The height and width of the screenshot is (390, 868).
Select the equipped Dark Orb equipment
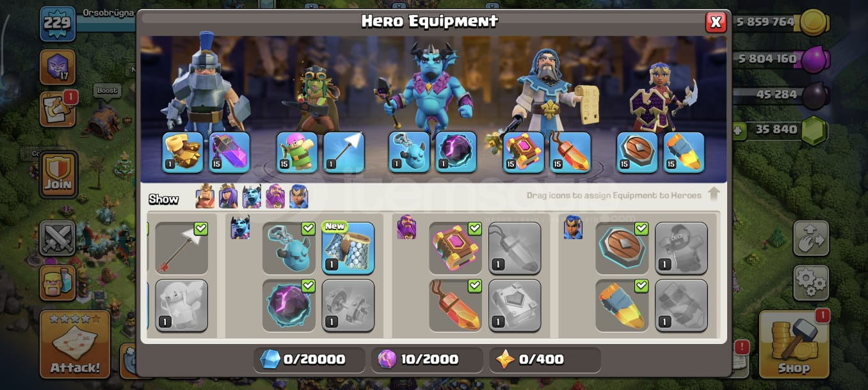[289, 306]
